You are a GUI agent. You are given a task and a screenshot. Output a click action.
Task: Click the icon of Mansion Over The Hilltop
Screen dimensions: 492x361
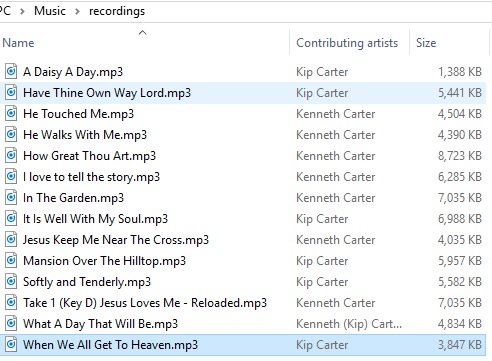(x=11, y=260)
